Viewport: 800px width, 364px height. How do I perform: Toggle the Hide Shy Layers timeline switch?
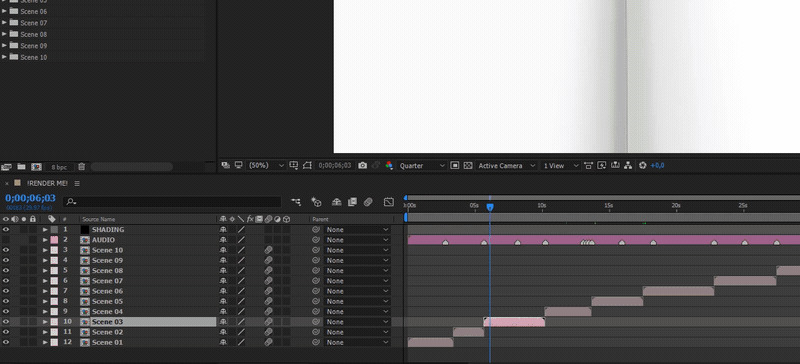click(336, 202)
